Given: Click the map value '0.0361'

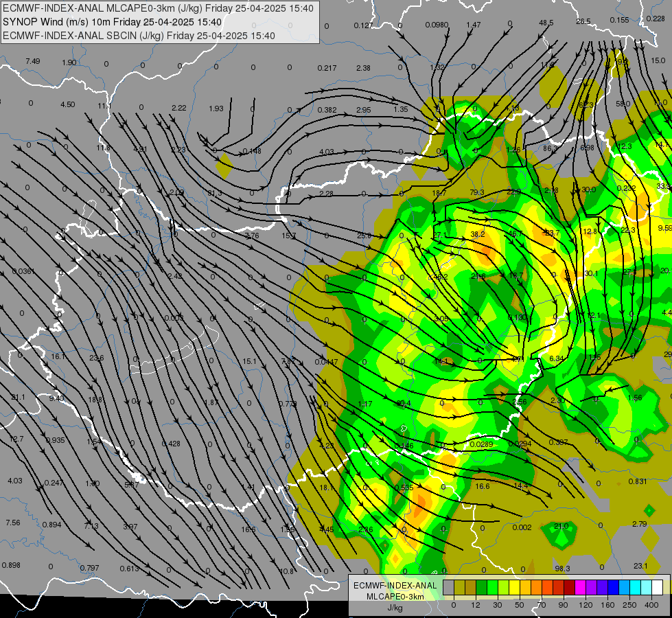Looking at the screenshot, I should point(23,271).
